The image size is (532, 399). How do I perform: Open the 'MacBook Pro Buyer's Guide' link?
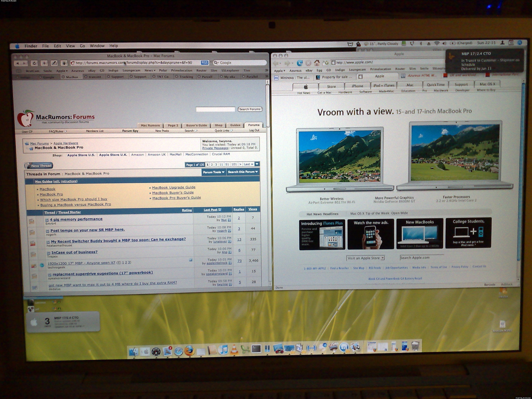[x=176, y=198]
